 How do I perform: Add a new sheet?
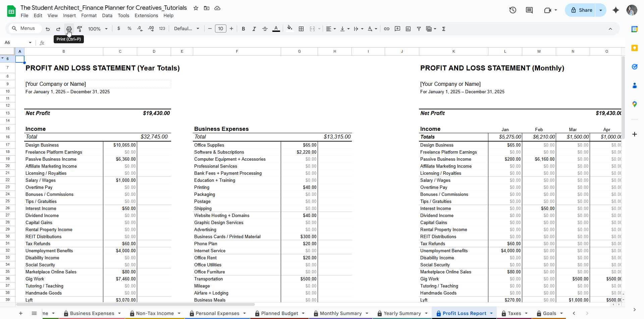(x=21, y=313)
